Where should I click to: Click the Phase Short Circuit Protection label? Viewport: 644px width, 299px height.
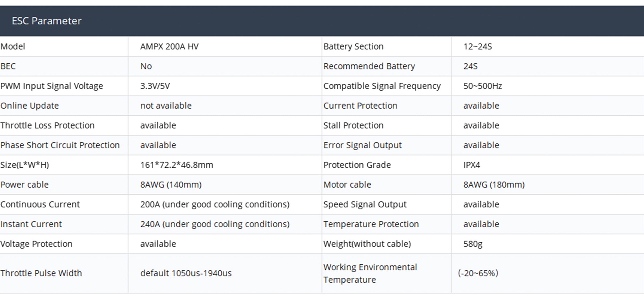pyautogui.click(x=60, y=145)
